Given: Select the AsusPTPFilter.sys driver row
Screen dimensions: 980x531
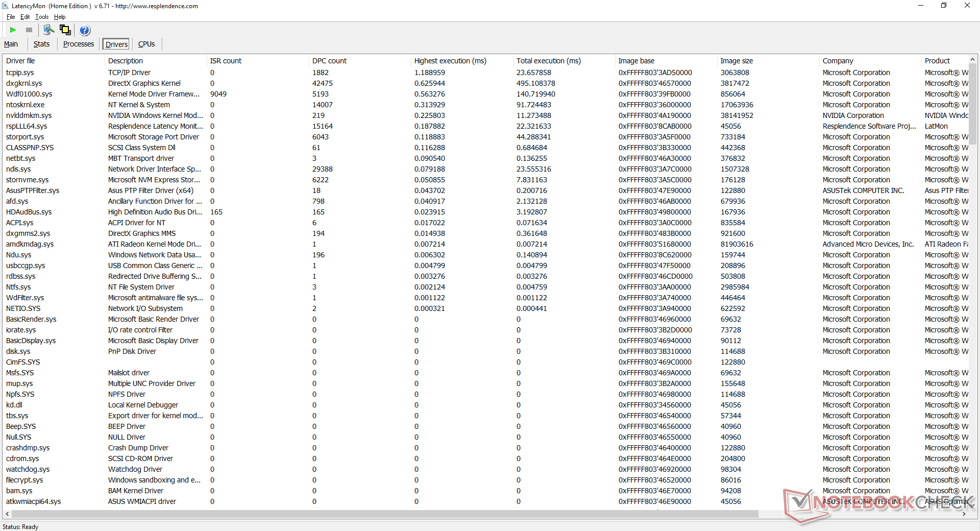Looking at the screenshot, I should point(485,190).
